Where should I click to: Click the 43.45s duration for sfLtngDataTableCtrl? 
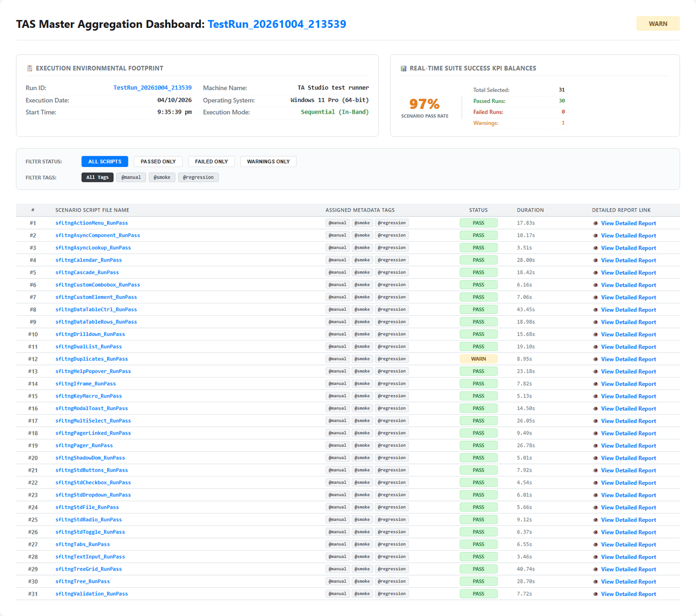(x=526, y=309)
